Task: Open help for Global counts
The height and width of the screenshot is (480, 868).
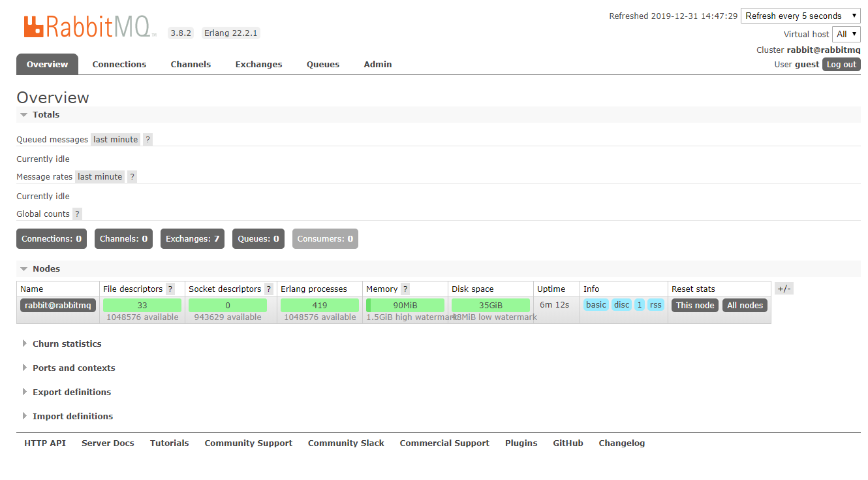Action: (77, 214)
